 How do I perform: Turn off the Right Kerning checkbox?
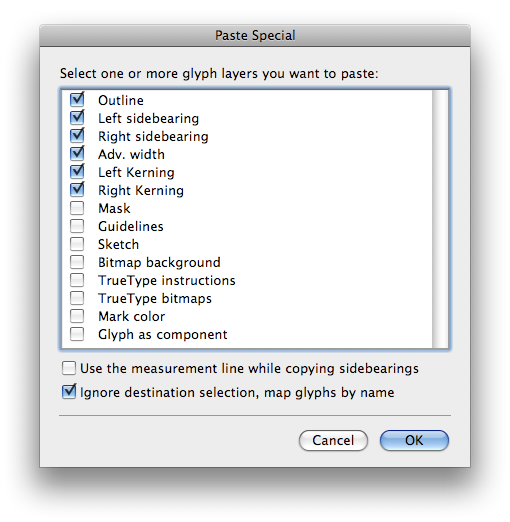[77, 190]
